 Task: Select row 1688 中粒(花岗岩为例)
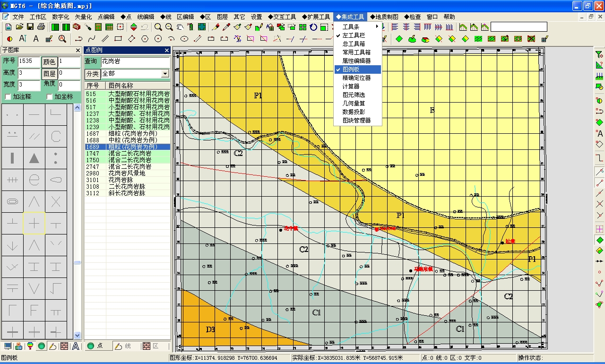point(127,140)
